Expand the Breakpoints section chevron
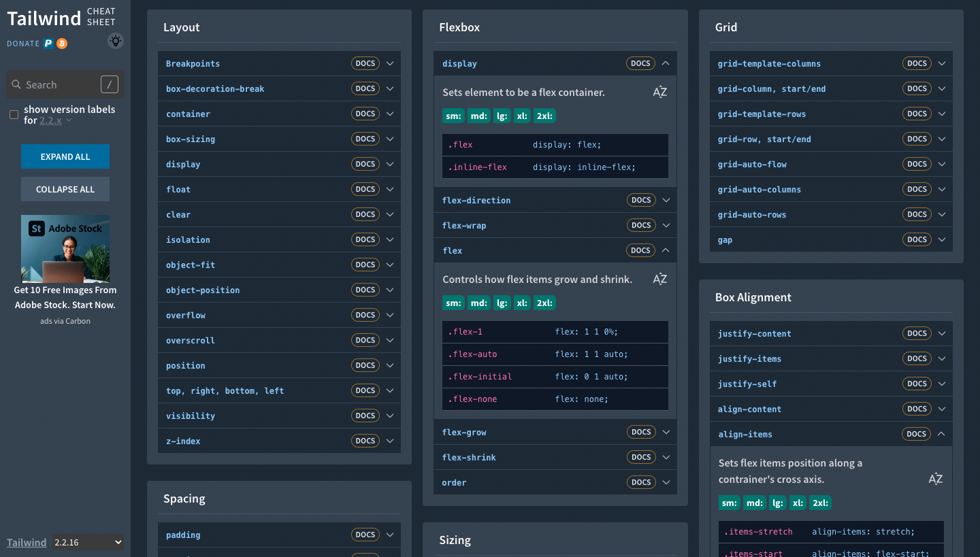Screen dimensions: 980x557 390,64
